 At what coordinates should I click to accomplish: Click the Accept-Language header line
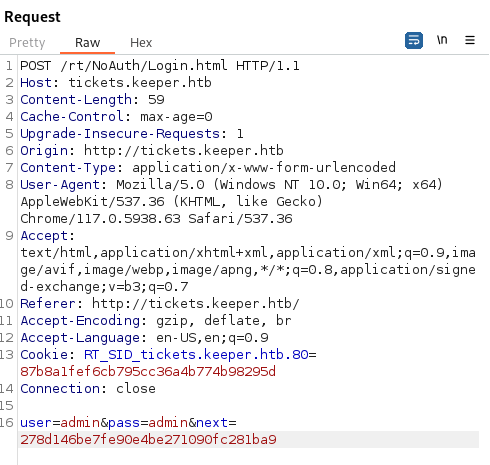coord(144,337)
